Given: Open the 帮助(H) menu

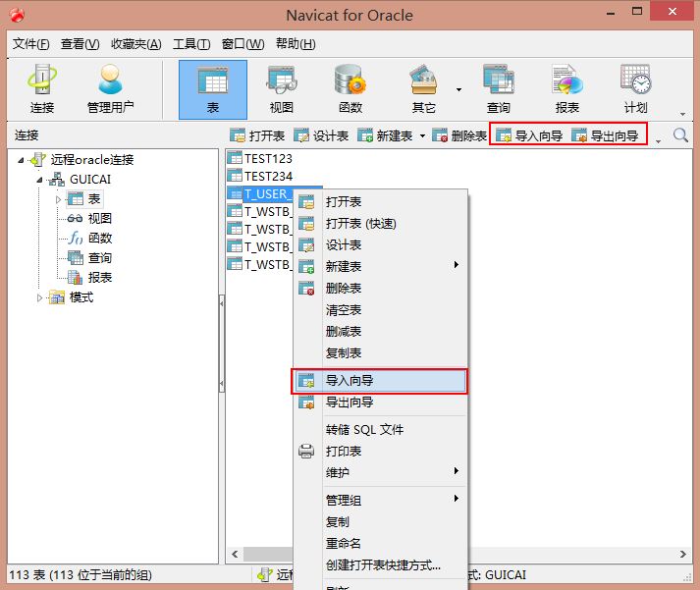Looking at the screenshot, I should [x=296, y=44].
